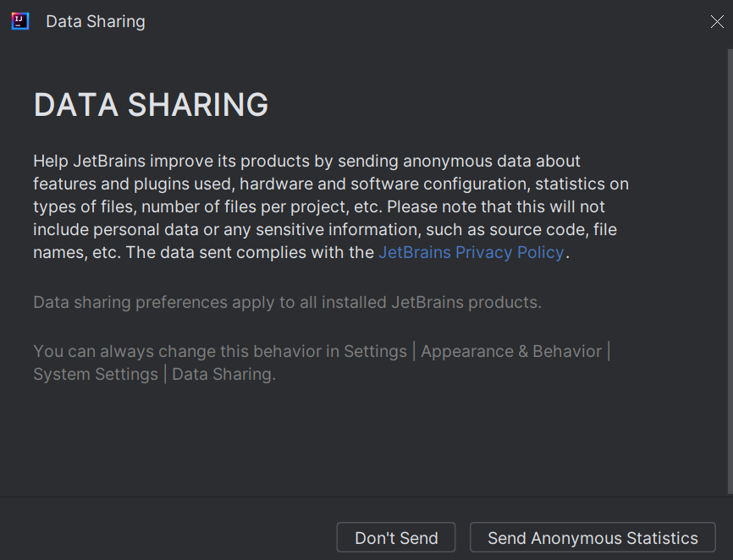Image resolution: width=733 pixels, height=560 pixels.
Task: Choose Don't Send button
Action: click(396, 537)
